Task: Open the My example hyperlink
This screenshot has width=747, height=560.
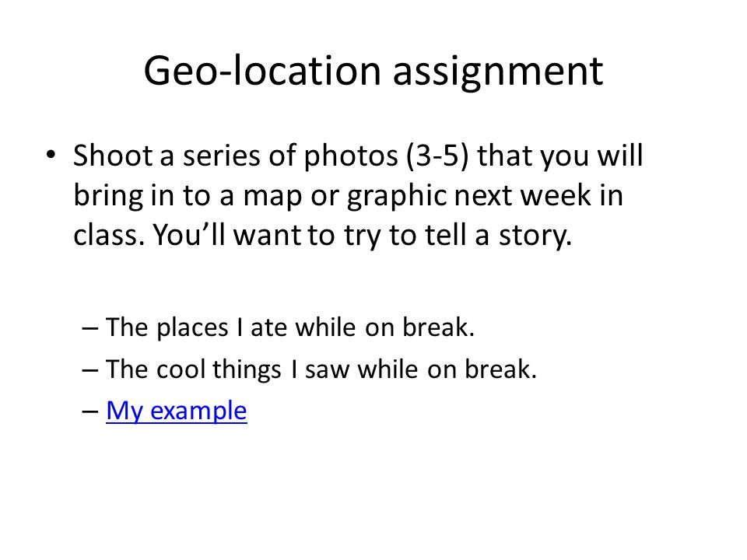Action: coord(177,411)
